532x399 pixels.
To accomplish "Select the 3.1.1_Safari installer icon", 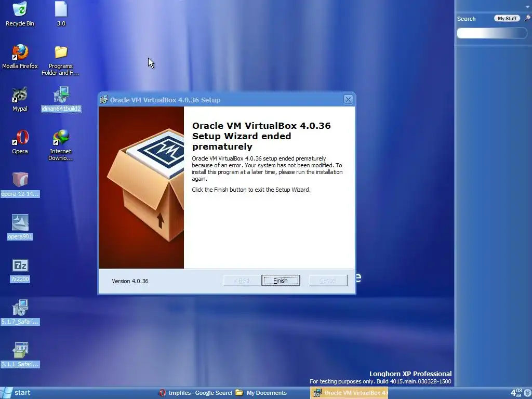I will pos(20,355).
